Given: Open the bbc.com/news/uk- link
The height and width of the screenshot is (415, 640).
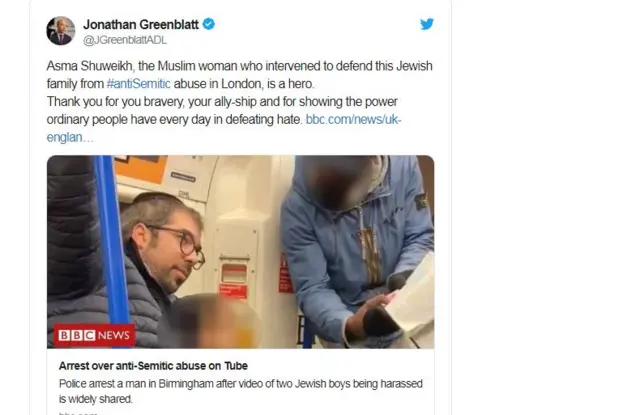Looking at the screenshot, I should [x=353, y=120].
